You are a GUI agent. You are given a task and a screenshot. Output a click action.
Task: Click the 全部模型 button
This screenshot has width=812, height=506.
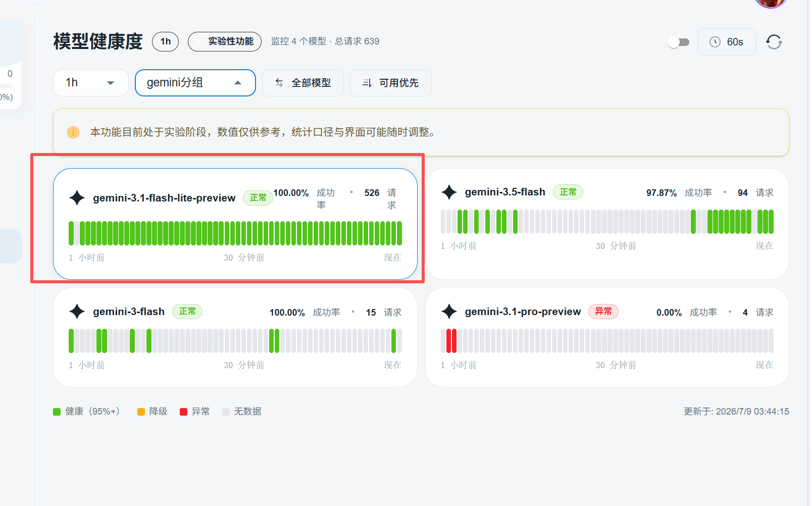pyautogui.click(x=303, y=83)
